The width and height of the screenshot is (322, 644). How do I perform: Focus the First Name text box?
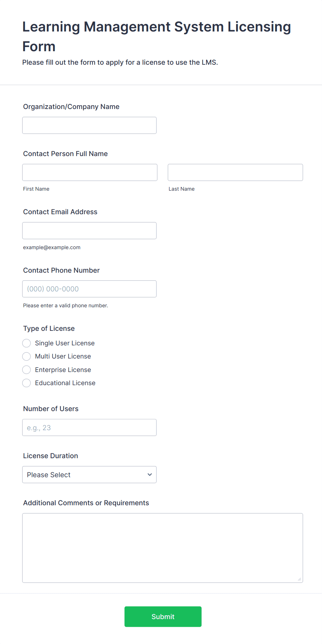[x=90, y=172]
